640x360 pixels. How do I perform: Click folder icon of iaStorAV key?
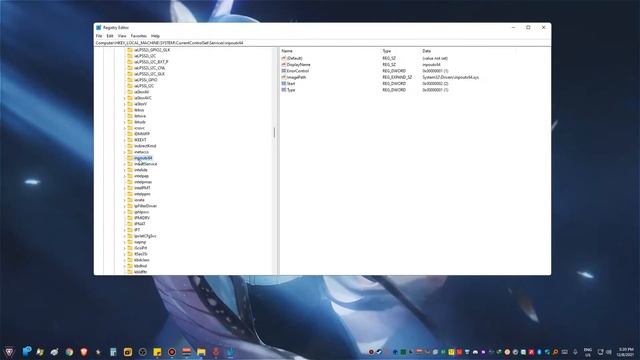click(x=130, y=92)
